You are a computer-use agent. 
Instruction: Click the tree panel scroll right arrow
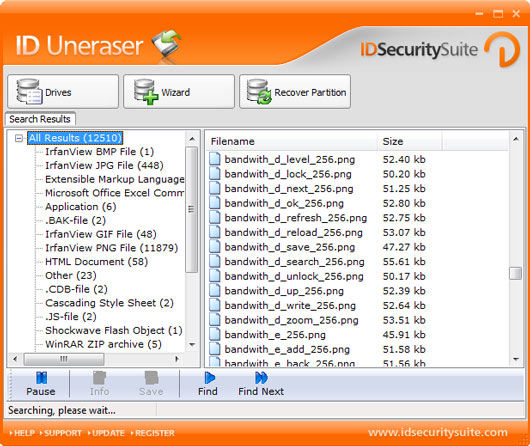point(177,358)
